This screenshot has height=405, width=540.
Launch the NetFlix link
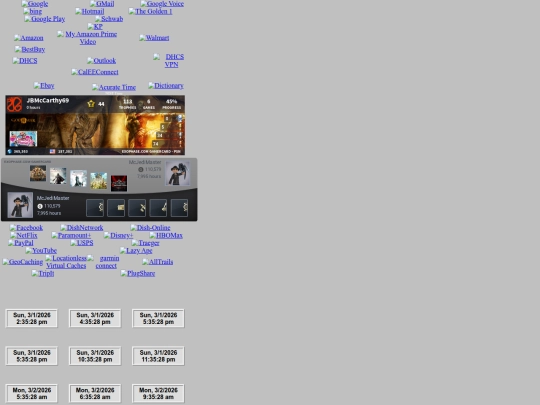[x=24, y=235]
